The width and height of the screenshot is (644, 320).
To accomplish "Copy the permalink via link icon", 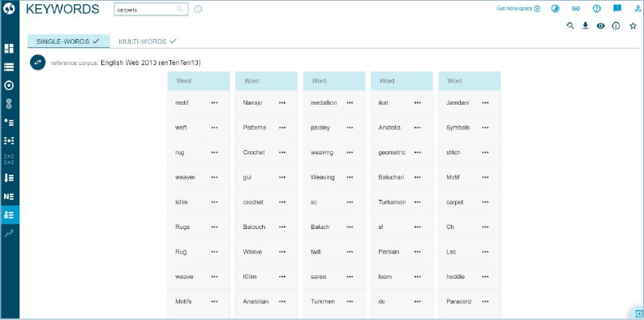I will pos(576,9).
